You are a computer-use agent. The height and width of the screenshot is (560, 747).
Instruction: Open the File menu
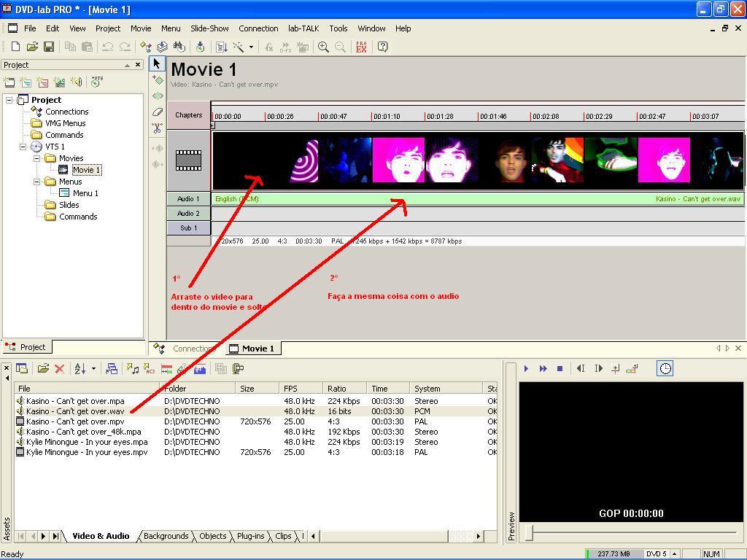[30, 28]
